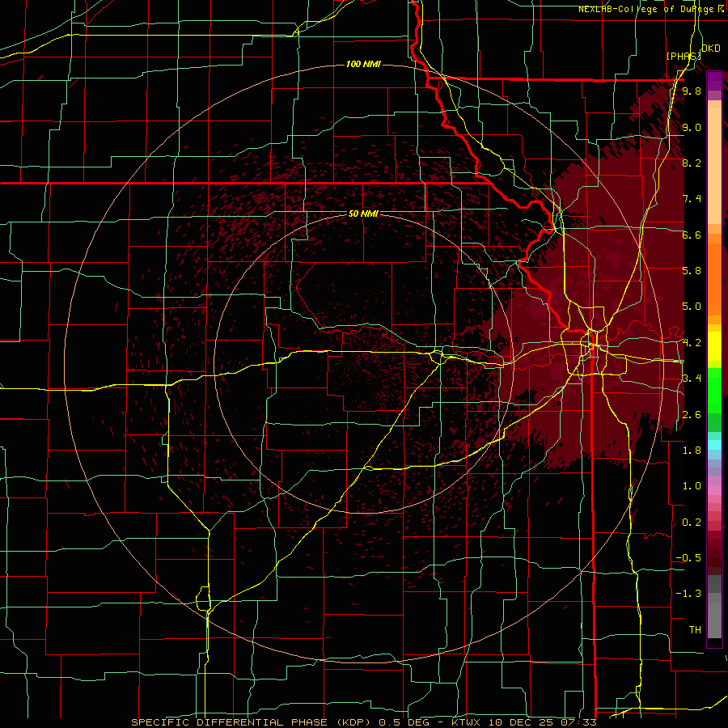Click the 07:33 timestamp in the caption
The height and width of the screenshot is (728, 728).
pos(581,722)
